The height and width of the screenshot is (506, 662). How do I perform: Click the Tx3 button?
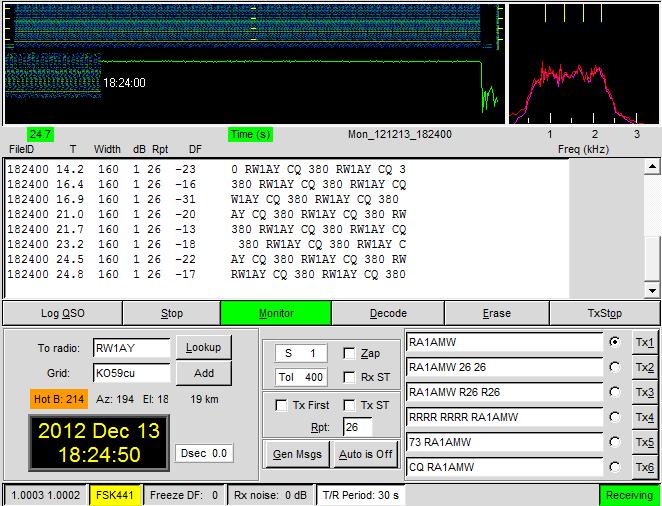pos(645,392)
